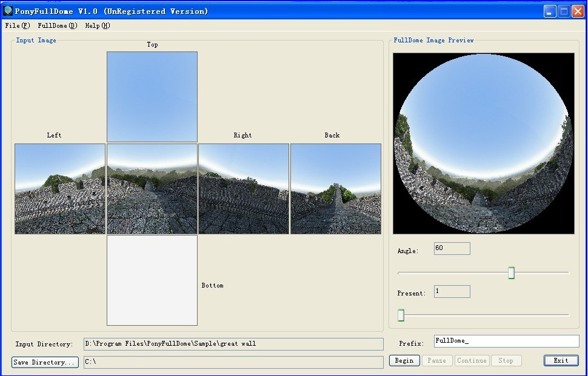Viewport: 588px width, 376px height.
Task: Edit the Present value field
Action: [x=451, y=291]
